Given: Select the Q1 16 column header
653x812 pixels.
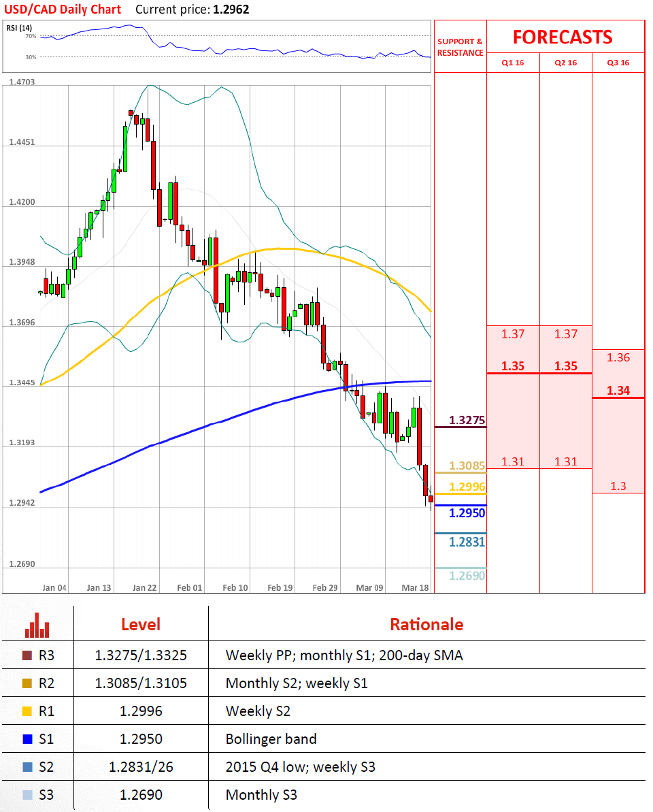Looking at the screenshot, I should point(513,63).
